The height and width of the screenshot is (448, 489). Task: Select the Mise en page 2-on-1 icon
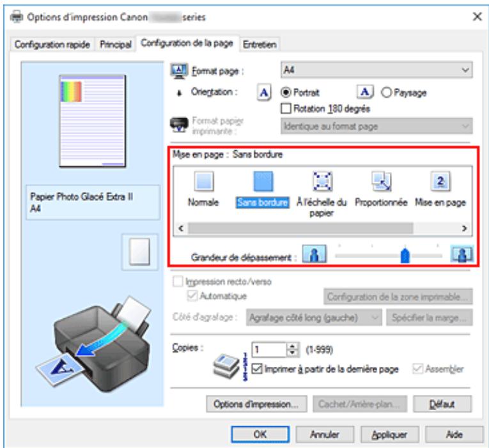(440, 181)
